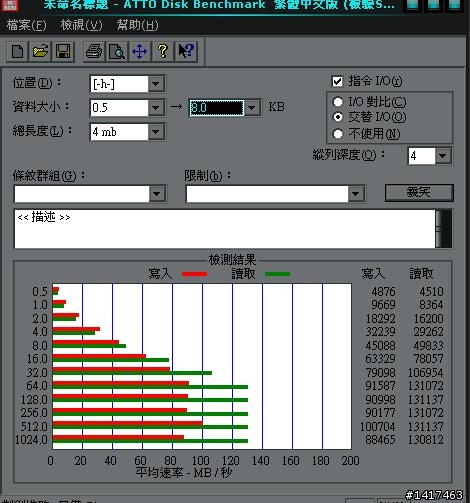Viewport: 470px width, 503px height.
Task: Select the 交替 I/O(O) radio button
Action: click(x=338, y=117)
